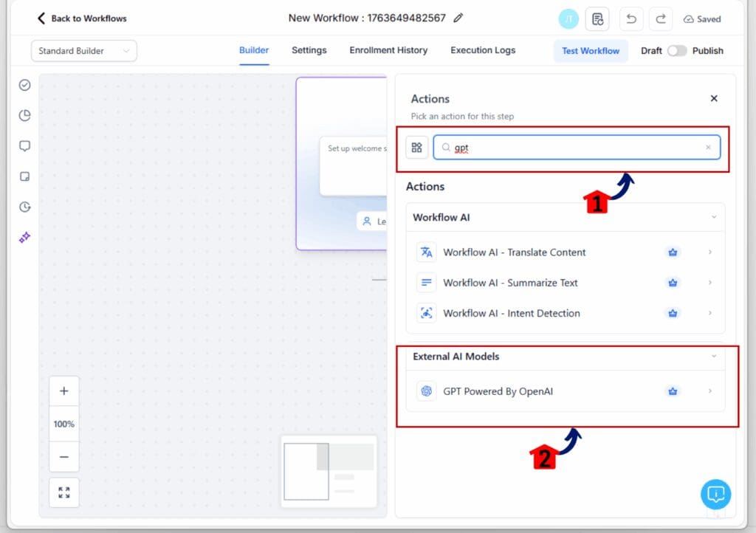Click the pencil icon to rename the workflow

tap(458, 18)
